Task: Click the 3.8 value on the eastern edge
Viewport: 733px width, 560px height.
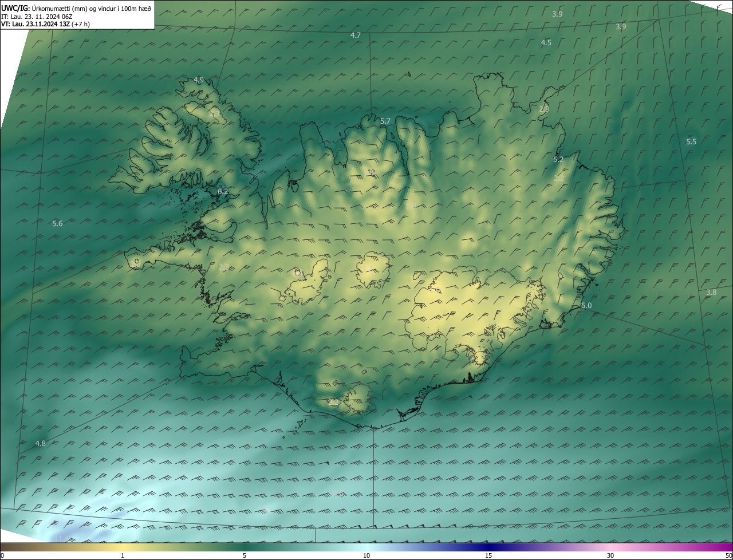Action: (x=711, y=293)
